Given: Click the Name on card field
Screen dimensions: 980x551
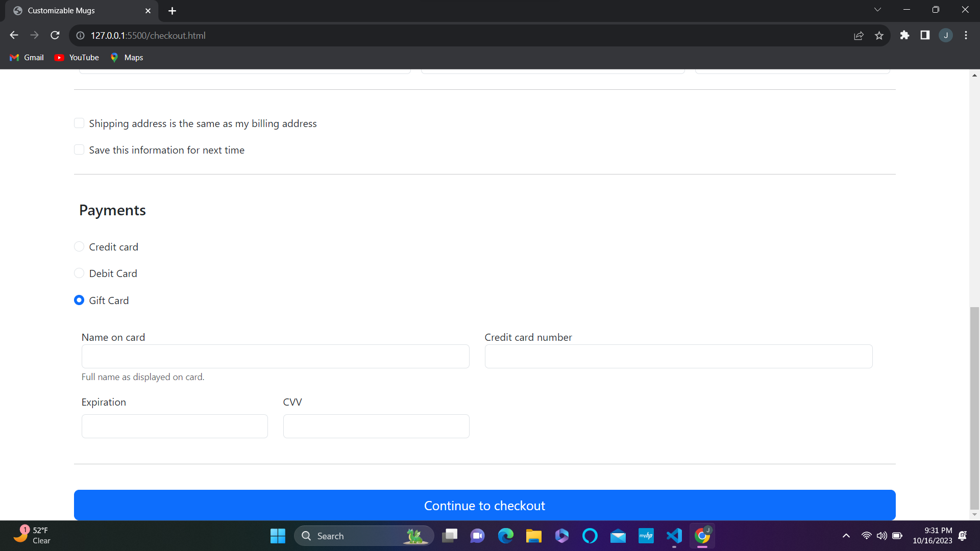Looking at the screenshot, I should pos(275,356).
